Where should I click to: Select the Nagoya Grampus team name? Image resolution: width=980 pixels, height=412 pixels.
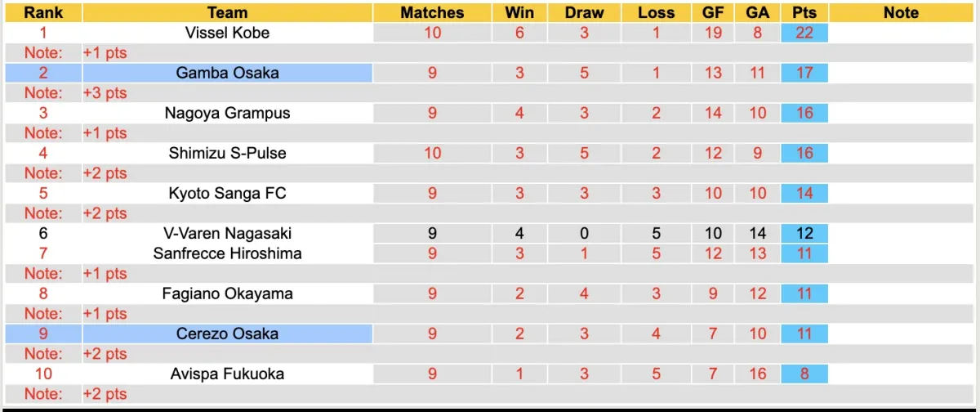pos(227,113)
